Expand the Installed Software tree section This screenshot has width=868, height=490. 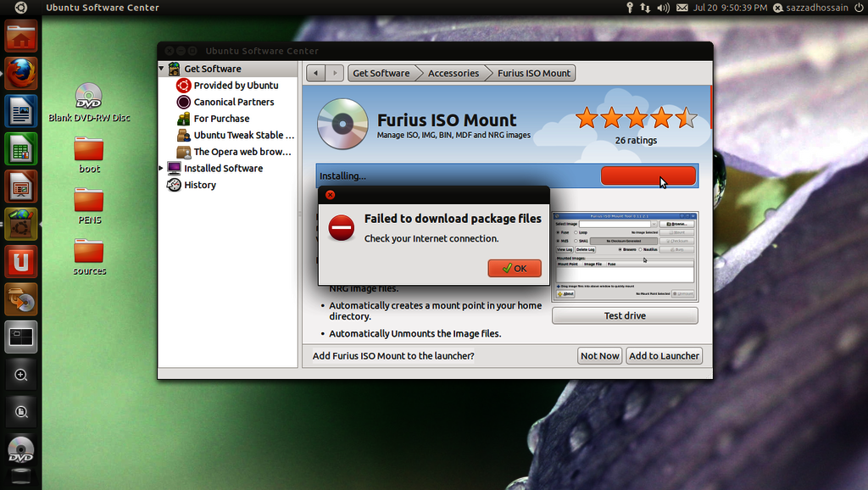click(162, 168)
